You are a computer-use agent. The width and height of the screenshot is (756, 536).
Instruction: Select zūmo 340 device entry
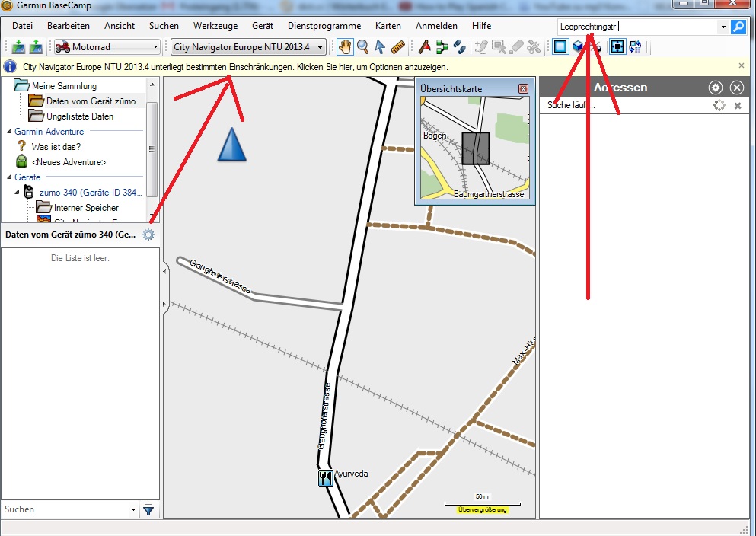pyautogui.click(x=91, y=193)
